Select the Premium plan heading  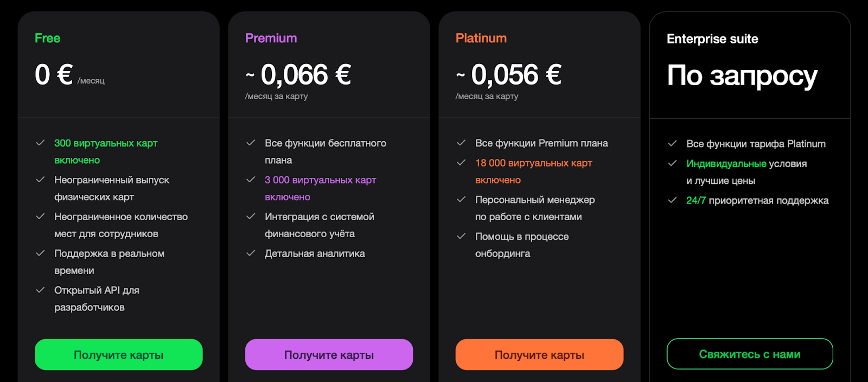271,39
